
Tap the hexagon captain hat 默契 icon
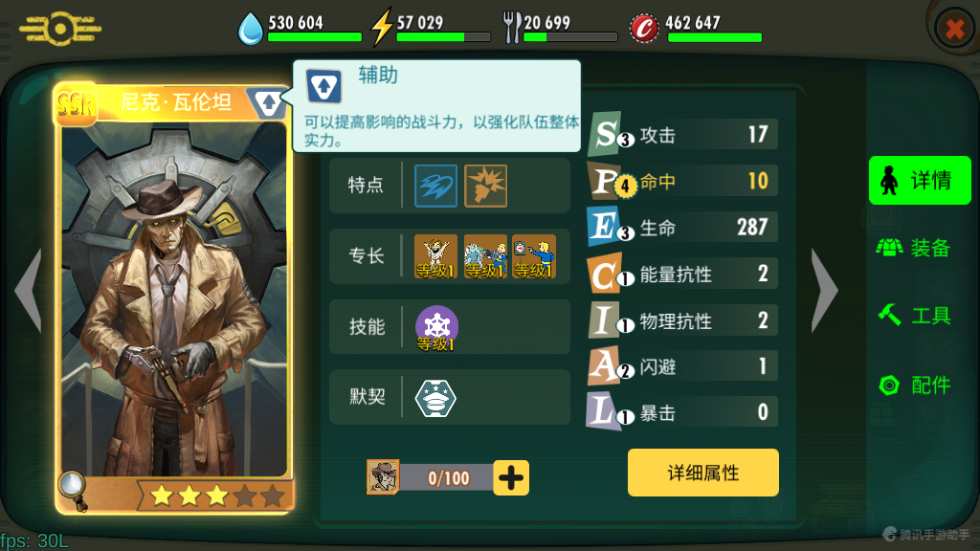click(435, 398)
